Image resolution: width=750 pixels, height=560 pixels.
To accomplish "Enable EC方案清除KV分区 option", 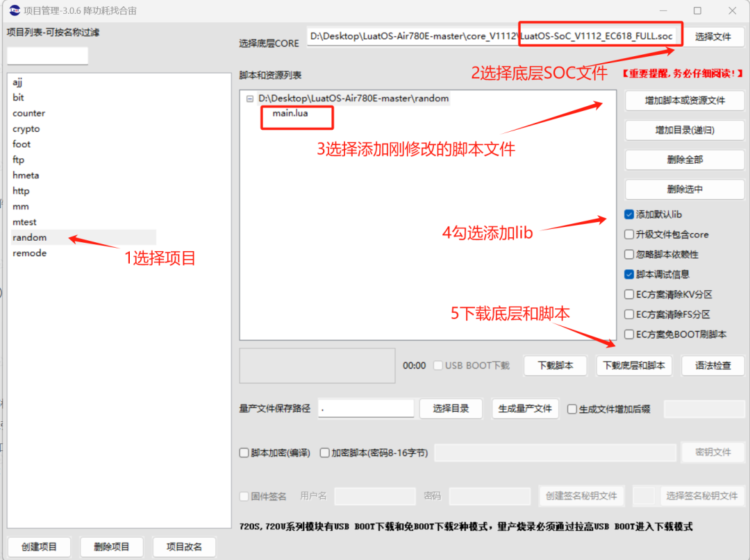I will (x=628, y=294).
